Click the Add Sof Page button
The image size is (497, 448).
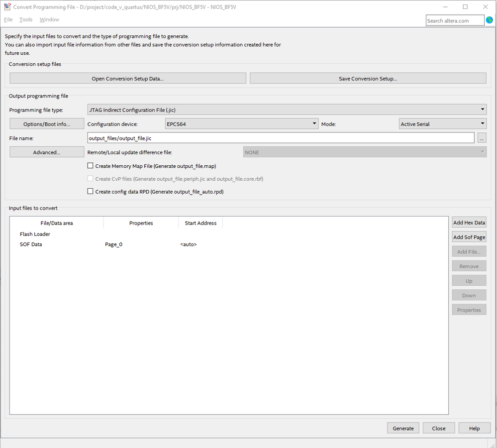coord(469,237)
